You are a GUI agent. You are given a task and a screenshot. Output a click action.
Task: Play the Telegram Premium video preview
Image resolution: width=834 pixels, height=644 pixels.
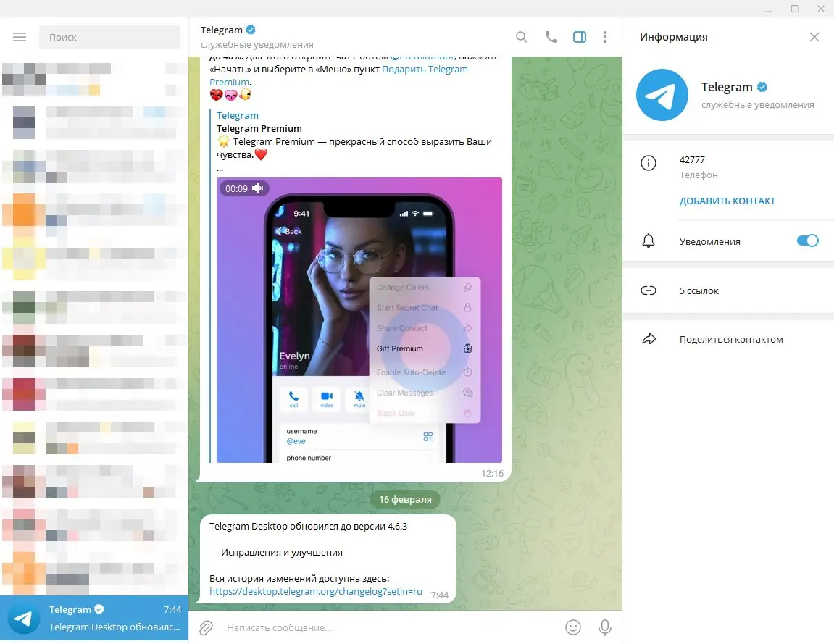359,319
